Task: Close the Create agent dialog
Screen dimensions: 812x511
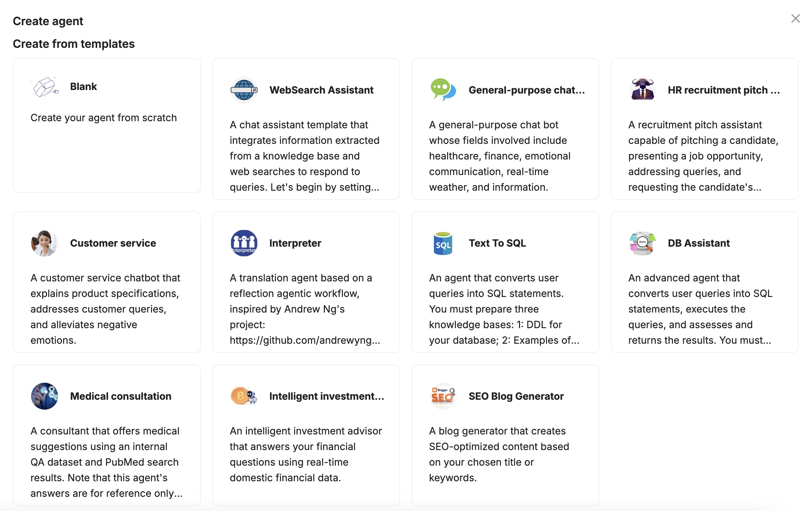Action: (795, 18)
